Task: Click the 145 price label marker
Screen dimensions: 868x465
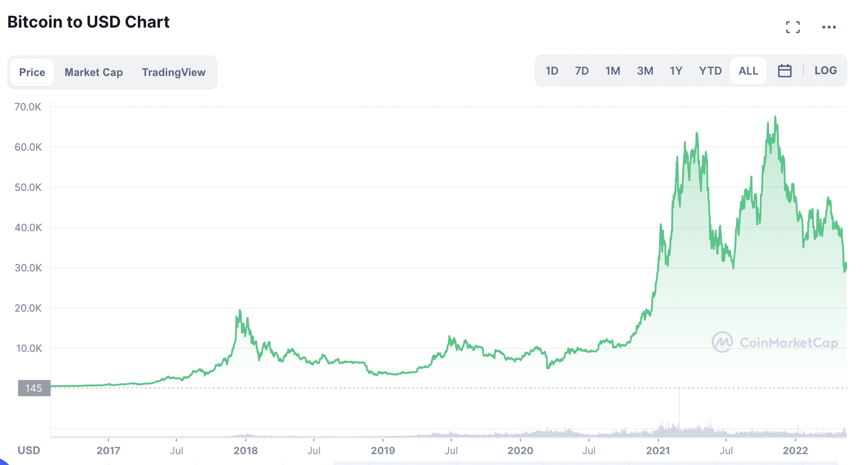Action: 34,388
